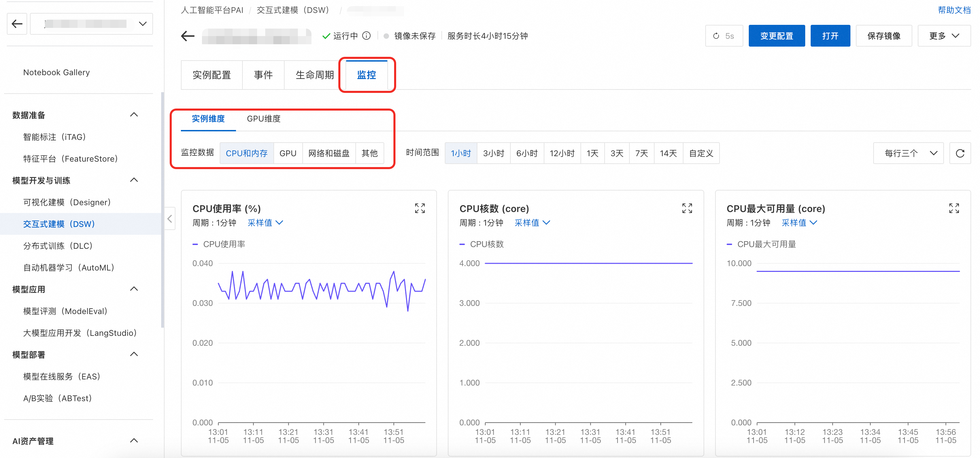Expand the CPU最大可用量 chart to fullscreen
The width and height of the screenshot is (980, 458).
tap(954, 208)
